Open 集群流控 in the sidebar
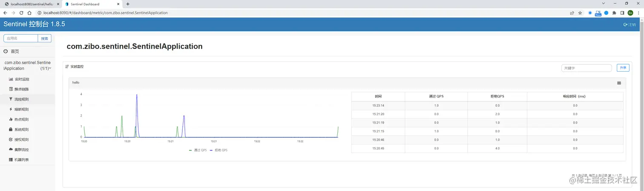Image resolution: width=644 pixels, height=191 pixels. (27, 150)
